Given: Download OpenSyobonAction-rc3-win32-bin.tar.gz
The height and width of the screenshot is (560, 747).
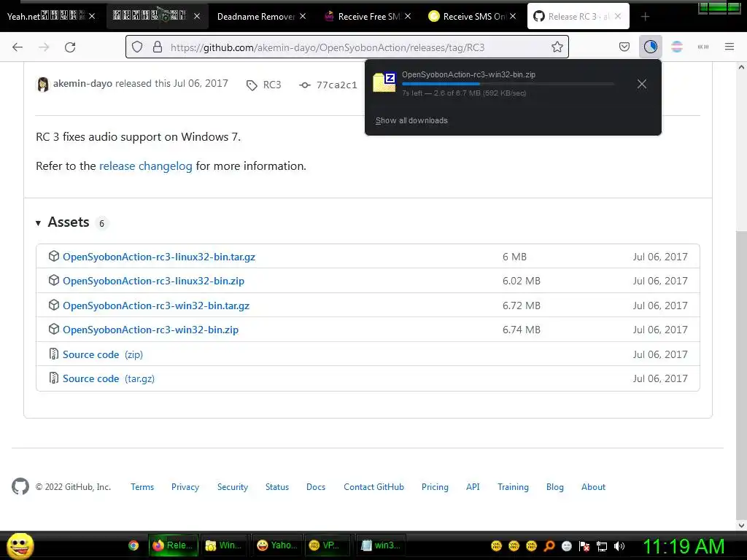Looking at the screenshot, I should click(x=156, y=306).
